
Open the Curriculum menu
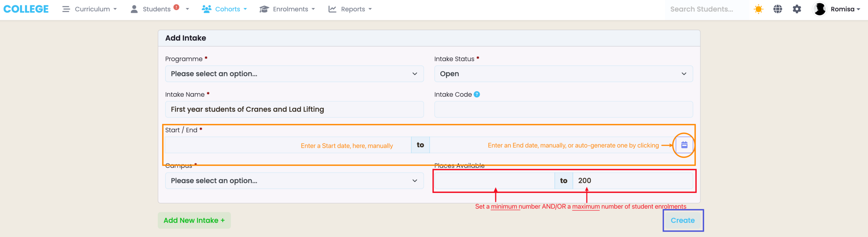click(90, 9)
